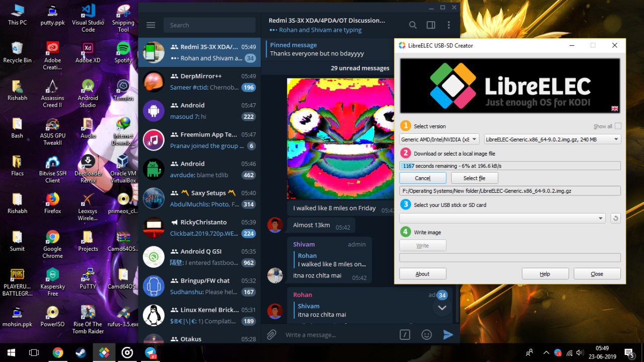Cancel the LibreELEC download
Viewport: 644px width, 362px height.
pos(423,178)
